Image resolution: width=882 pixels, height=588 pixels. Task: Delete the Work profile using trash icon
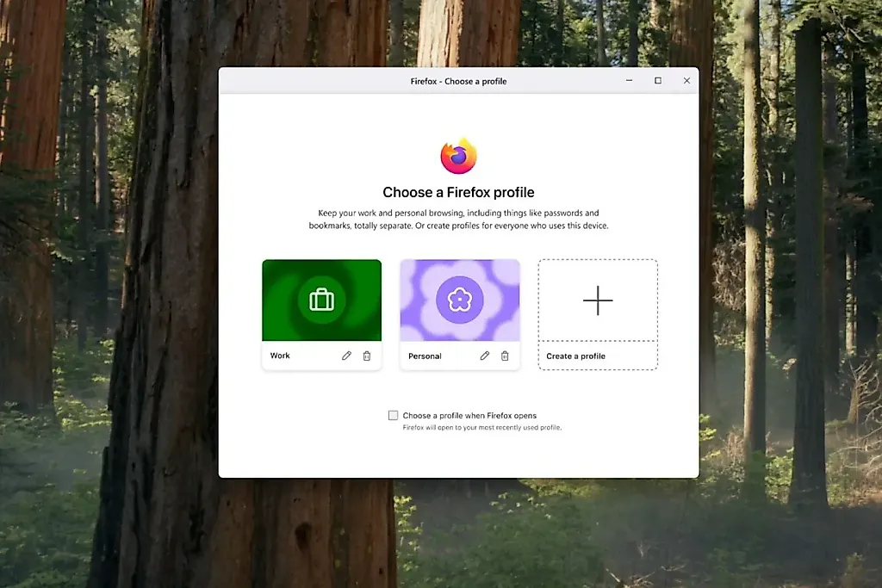(x=367, y=356)
